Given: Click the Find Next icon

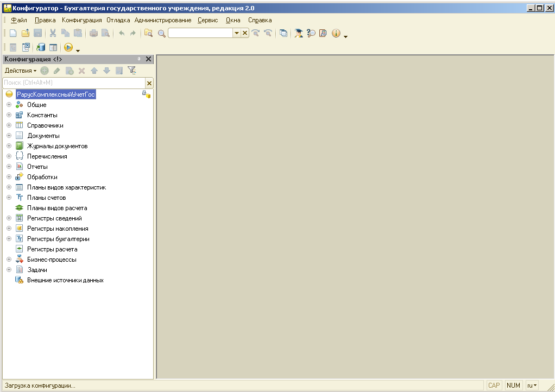Looking at the screenshot, I should pyautogui.click(x=256, y=33).
